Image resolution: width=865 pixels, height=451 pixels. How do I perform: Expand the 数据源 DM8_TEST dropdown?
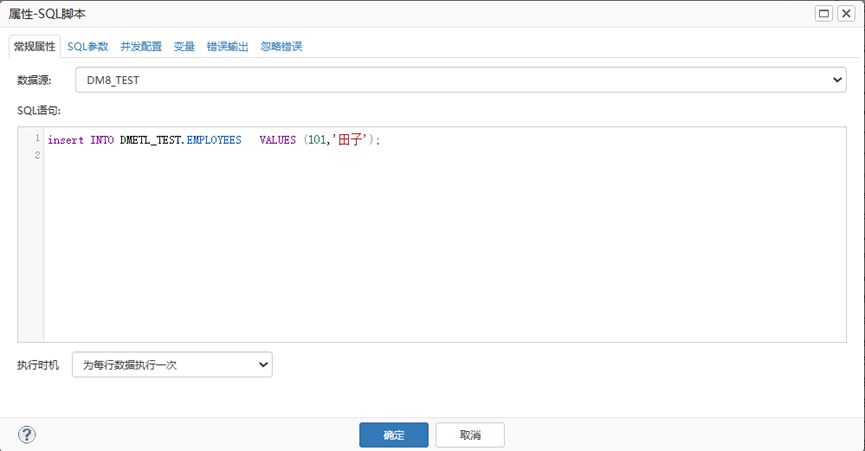tap(461, 80)
